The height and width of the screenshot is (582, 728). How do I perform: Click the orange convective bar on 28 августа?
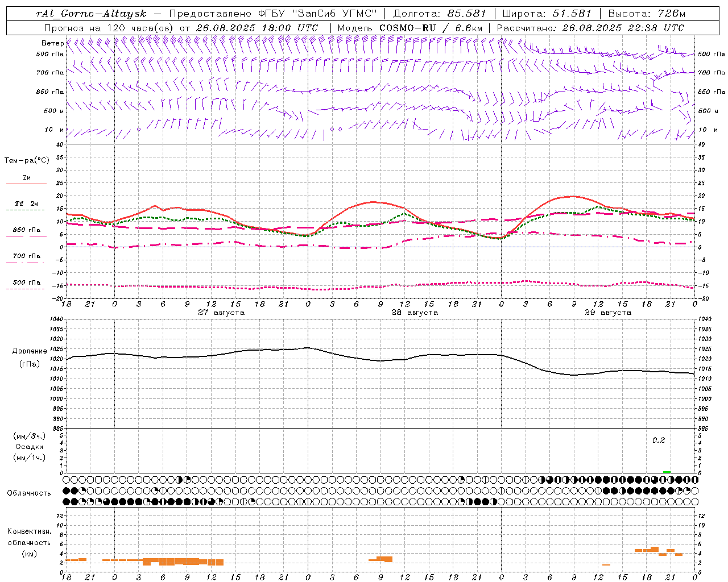381,559
